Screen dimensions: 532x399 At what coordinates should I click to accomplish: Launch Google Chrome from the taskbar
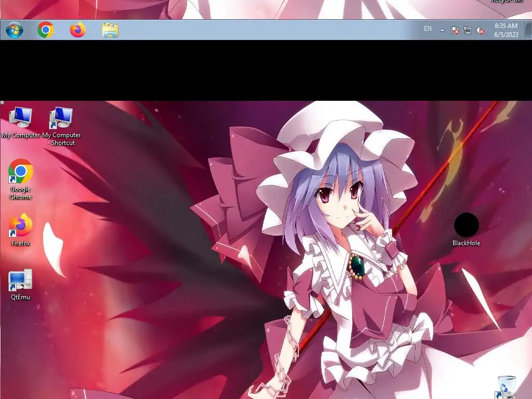pos(46,30)
